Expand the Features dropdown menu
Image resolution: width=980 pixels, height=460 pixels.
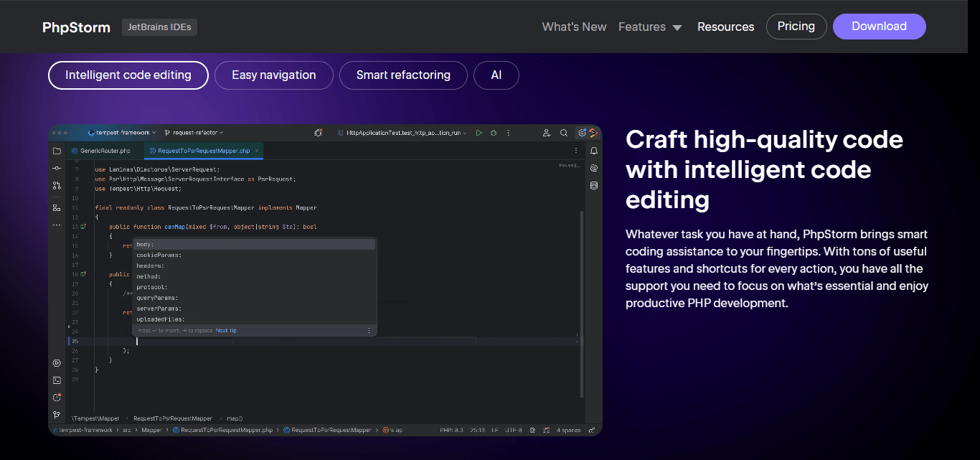(650, 27)
